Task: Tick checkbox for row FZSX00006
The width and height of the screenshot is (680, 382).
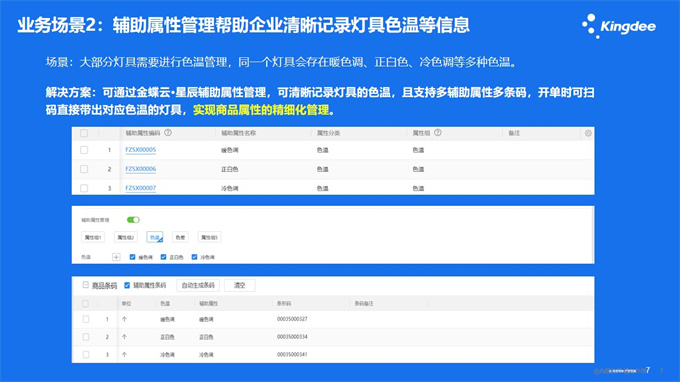Action: (x=84, y=169)
